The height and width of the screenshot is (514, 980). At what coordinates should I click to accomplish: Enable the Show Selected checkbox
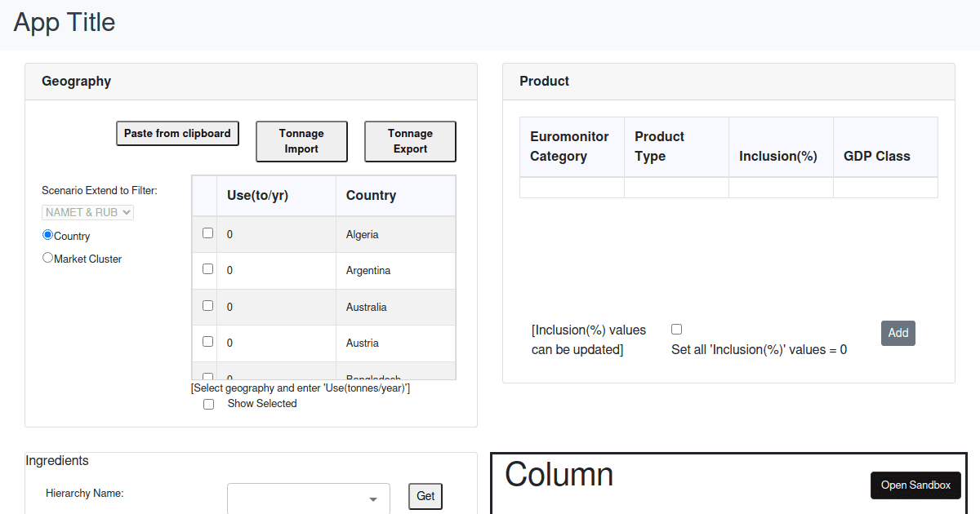coord(208,404)
